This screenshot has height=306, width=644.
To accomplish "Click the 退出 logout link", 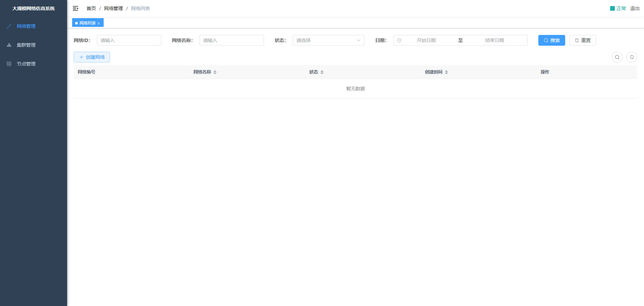I will [x=635, y=8].
